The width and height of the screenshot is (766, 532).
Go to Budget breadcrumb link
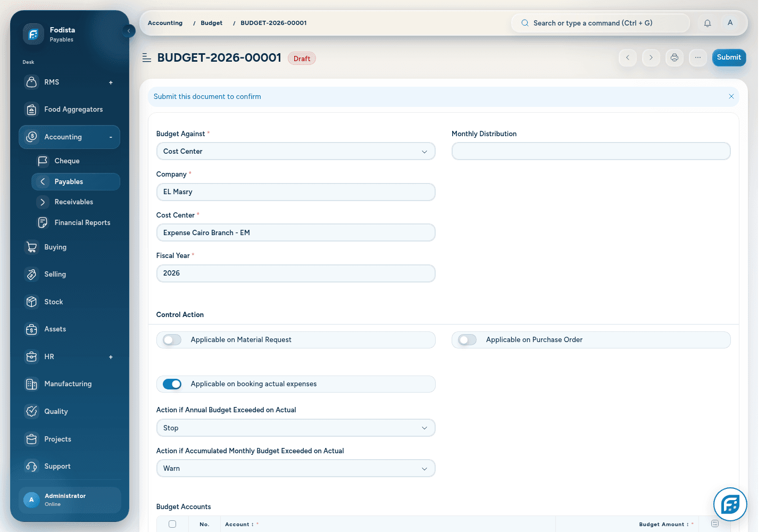tap(212, 23)
